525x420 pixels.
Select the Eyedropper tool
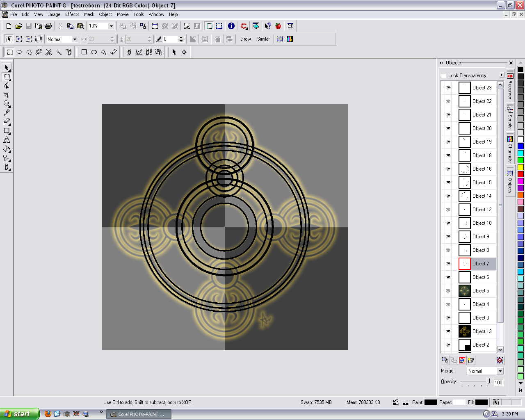point(7,113)
